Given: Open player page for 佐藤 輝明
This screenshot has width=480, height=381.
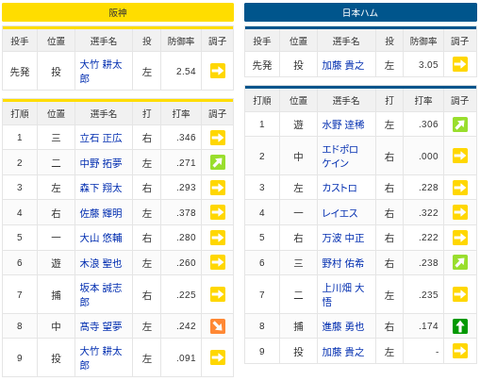Looking at the screenshot, I should point(101,213).
